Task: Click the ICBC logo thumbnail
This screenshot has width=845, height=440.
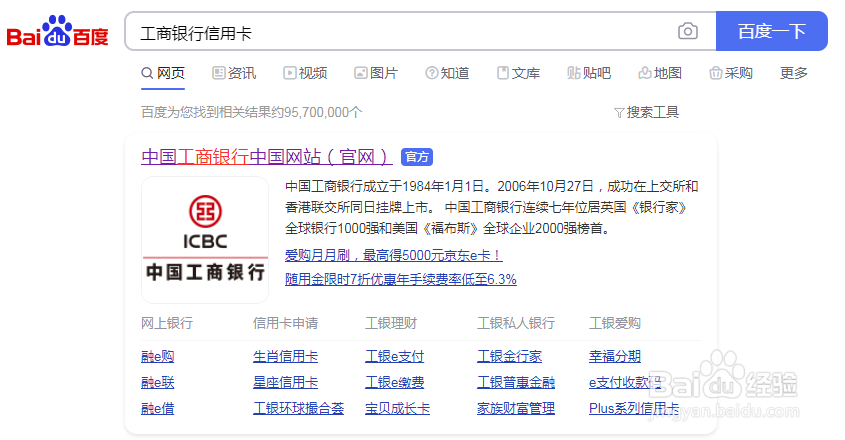Action: point(205,240)
